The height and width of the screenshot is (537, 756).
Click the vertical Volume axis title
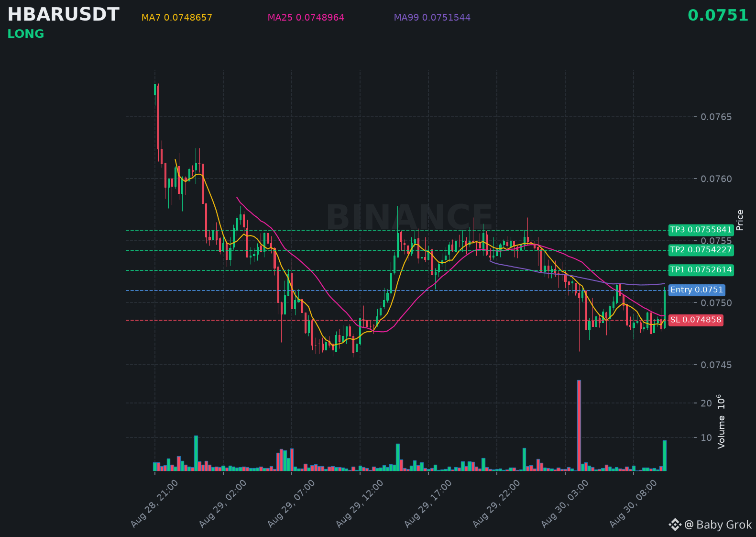(x=721, y=422)
